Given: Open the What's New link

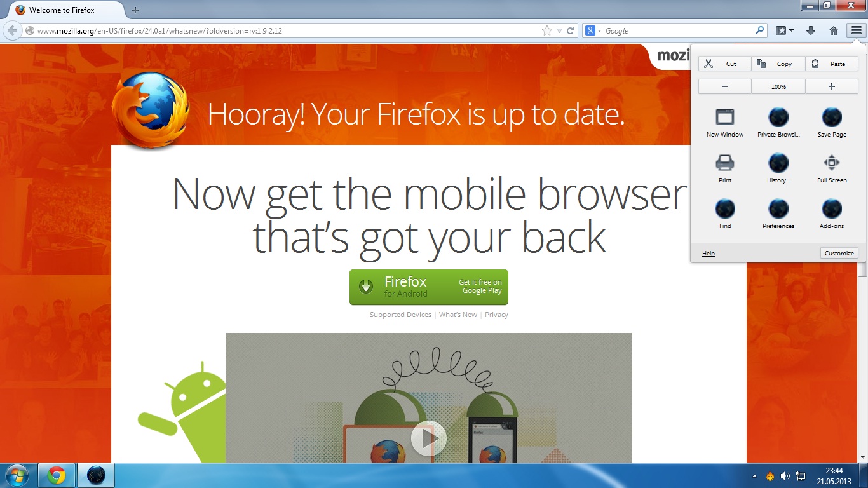Looking at the screenshot, I should pos(458,315).
